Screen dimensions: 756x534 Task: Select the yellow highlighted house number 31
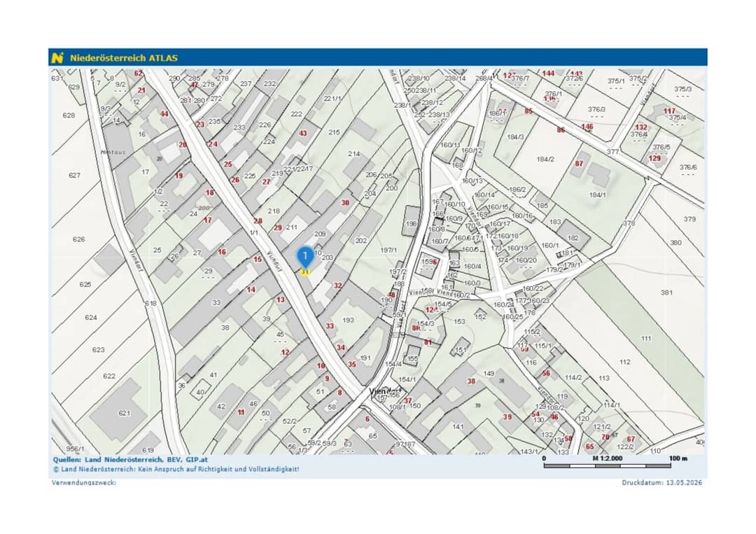coord(304,272)
